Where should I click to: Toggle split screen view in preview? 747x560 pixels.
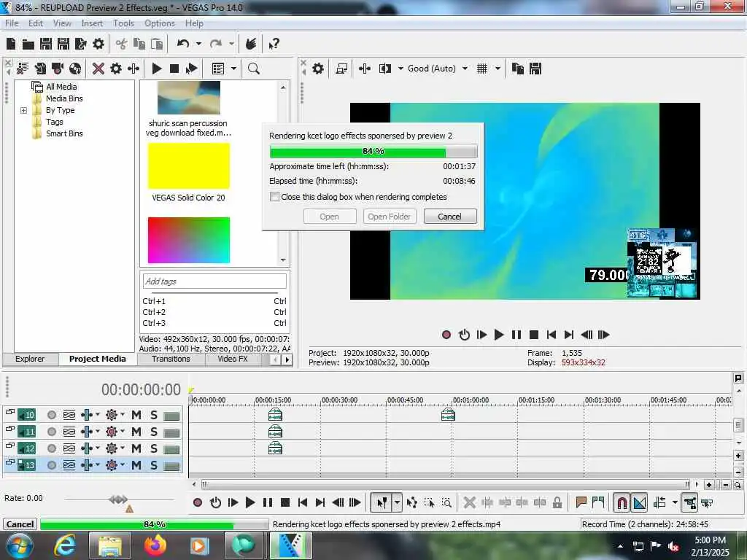(385, 69)
